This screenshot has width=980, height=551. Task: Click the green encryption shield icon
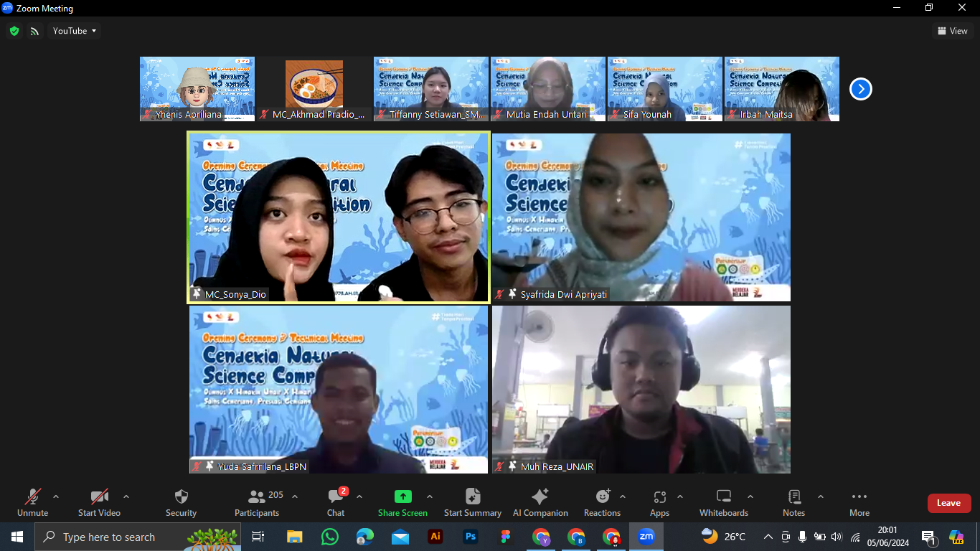[x=14, y=31]
